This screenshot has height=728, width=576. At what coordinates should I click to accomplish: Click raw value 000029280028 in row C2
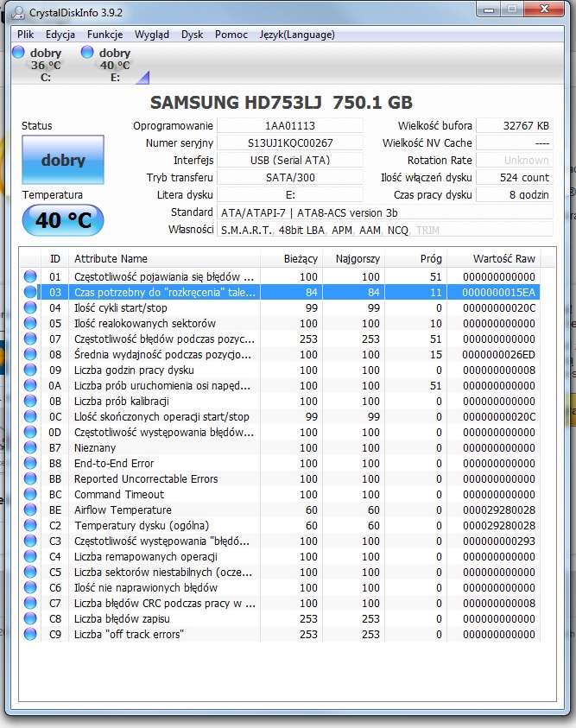(499, 526)
